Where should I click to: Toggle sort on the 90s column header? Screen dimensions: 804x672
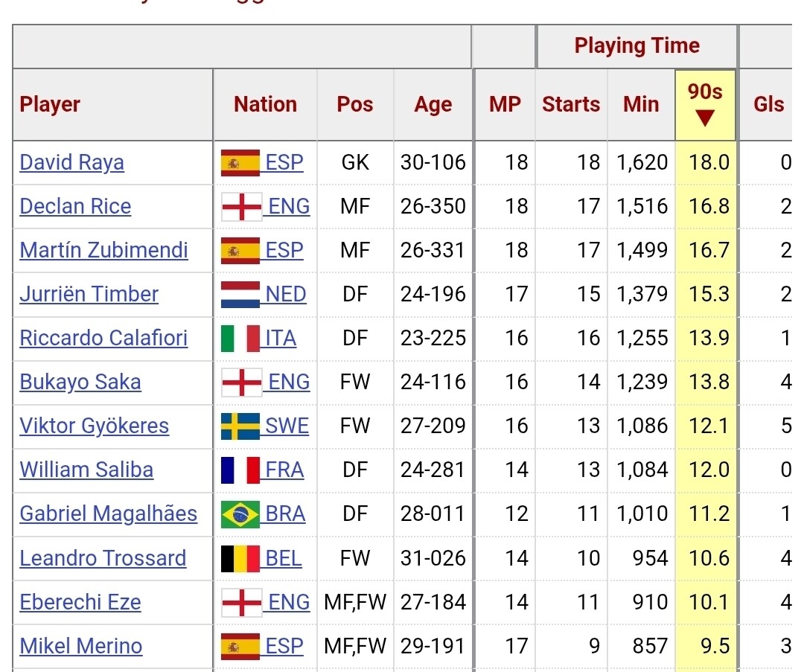(x=705, y=104)
